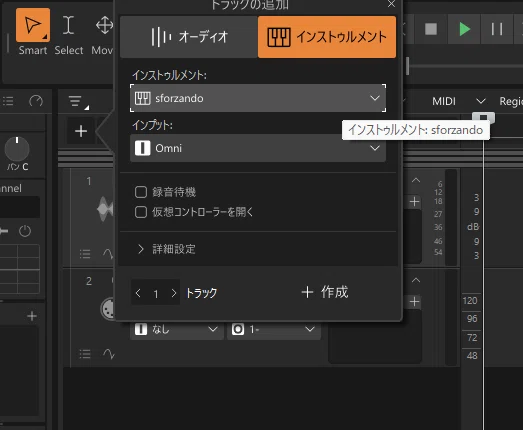
Task: Click track 1 audio waveform icon
Action: 105,209
